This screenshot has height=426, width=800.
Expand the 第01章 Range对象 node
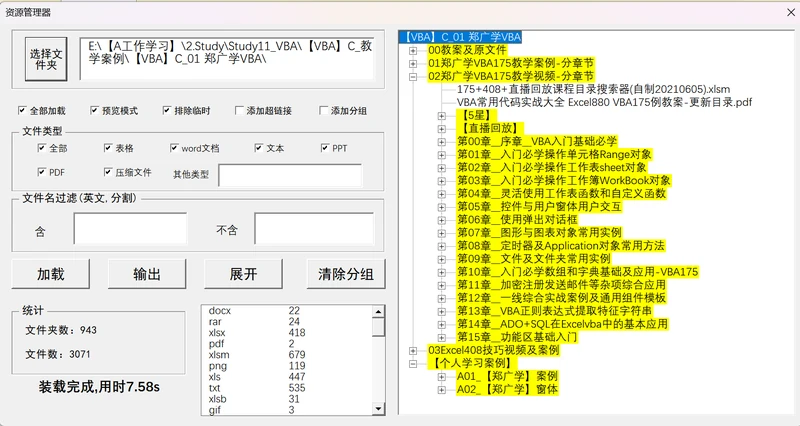click(441, 155)
